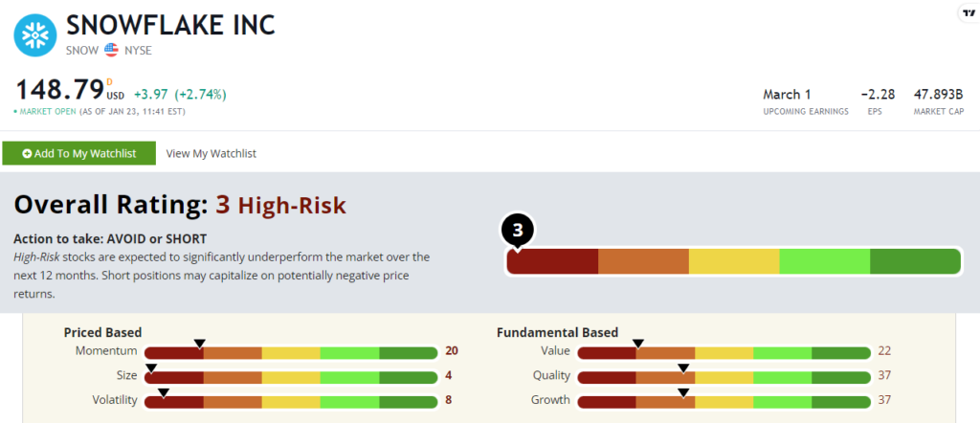Click the 148.79 stock price
The image size is (980, 423).
point(59,91)
